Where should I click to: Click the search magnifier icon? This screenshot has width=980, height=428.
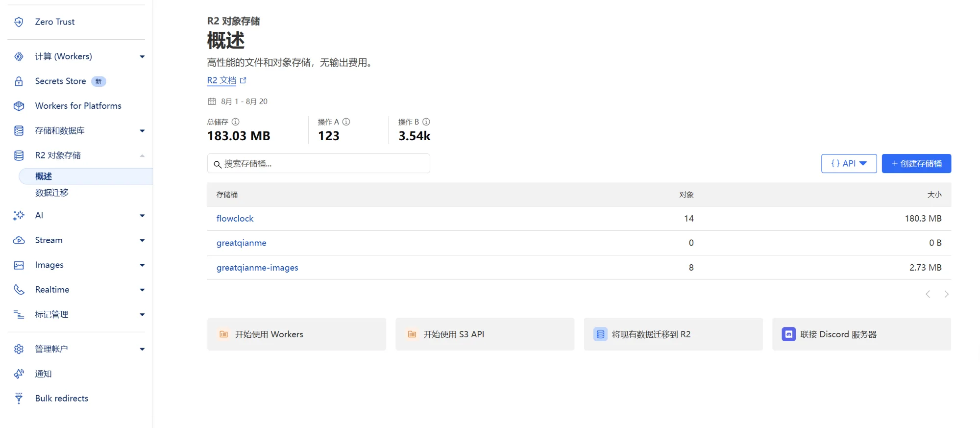[x=218, y=164]
